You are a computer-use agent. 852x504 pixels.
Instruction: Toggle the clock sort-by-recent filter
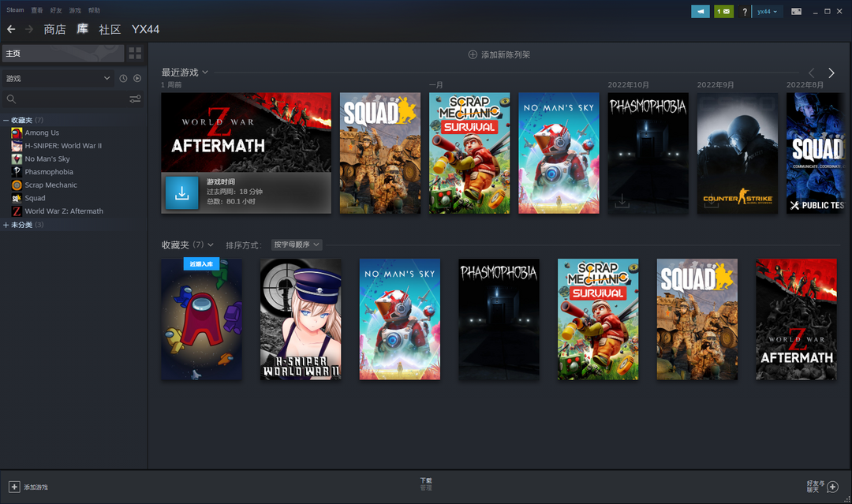(123, 79)
